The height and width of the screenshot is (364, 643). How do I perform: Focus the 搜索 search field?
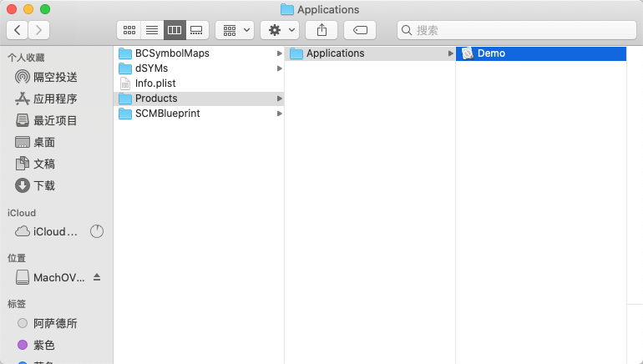[517, 30]
